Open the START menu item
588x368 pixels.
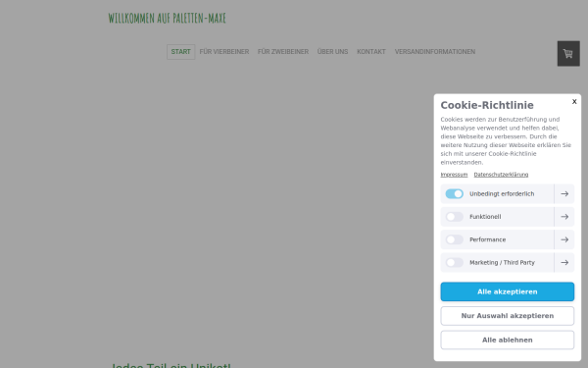(180, 52)
